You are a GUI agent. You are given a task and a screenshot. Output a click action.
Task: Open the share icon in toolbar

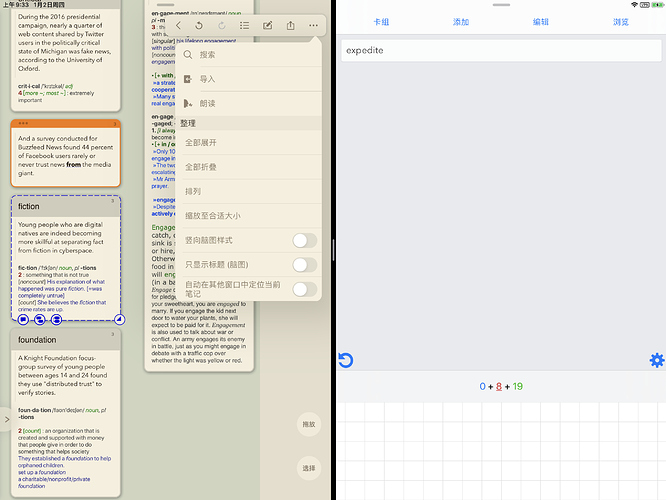[x=291, y=25]
